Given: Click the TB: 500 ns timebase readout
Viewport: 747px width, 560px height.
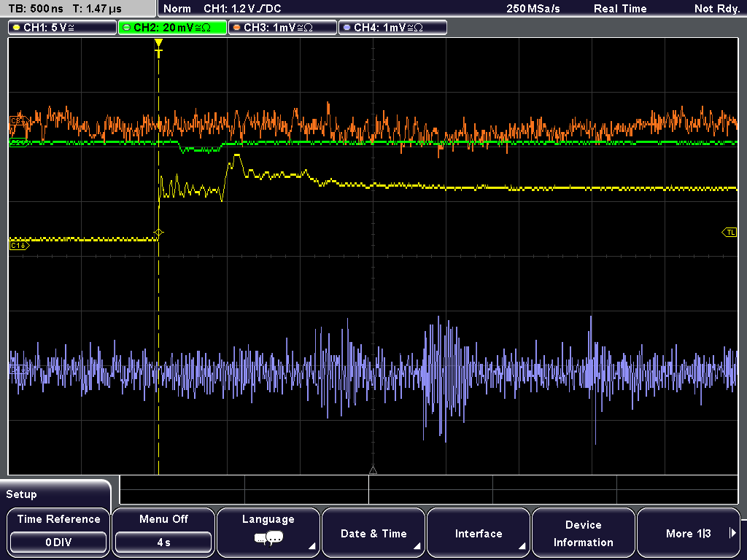Looking at the screenshot, I should coord(36,9).
